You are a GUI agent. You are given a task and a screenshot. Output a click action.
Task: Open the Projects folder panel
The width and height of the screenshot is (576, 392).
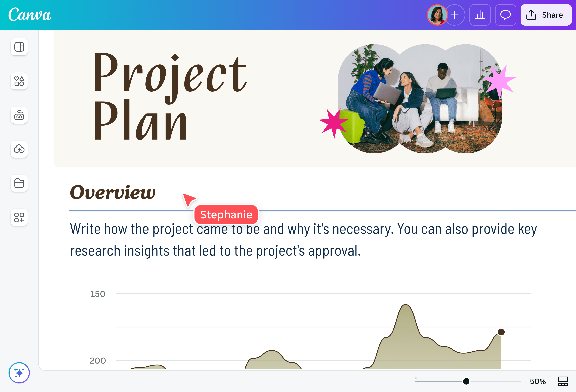pos(19,183)
